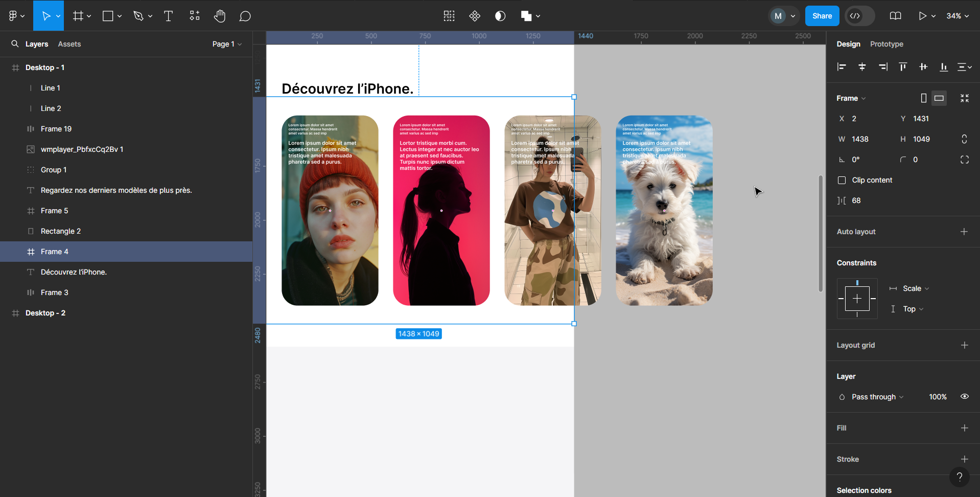Select the Rectangle shape tool
The width and height of the screenshot is (980, 497).
(x=108, y=16)
